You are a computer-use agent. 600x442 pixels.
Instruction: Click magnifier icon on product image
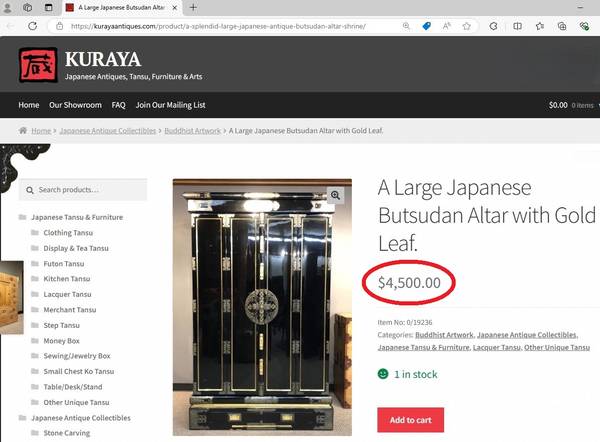[336, 195]
